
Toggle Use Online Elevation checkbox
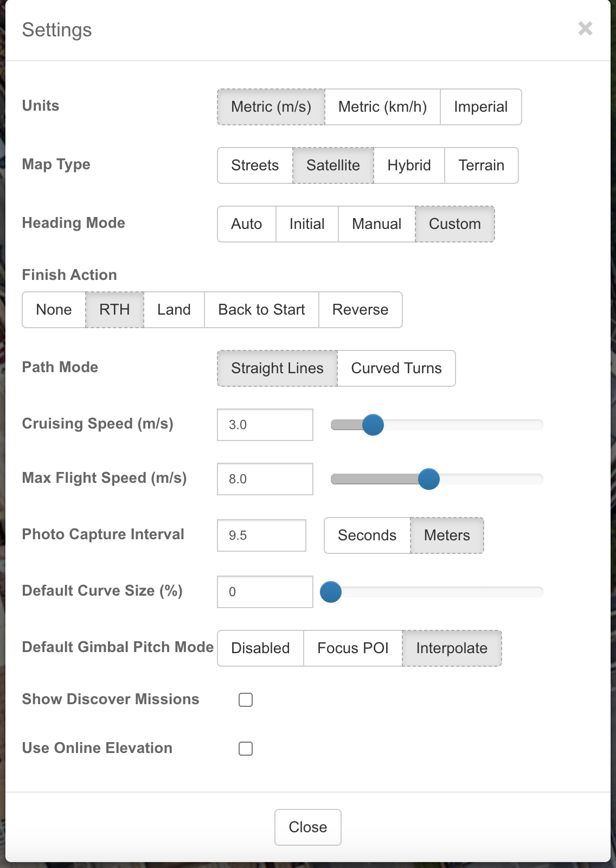(246, 749)
